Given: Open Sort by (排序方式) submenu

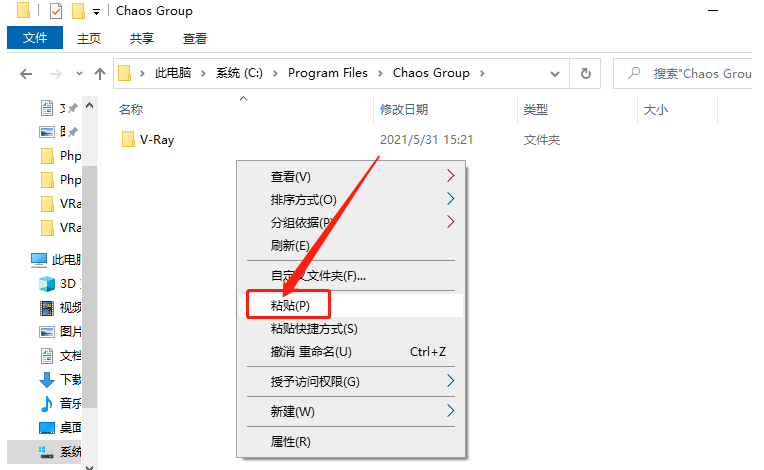Looking at the screenshot, I should (x=351, y=199).
